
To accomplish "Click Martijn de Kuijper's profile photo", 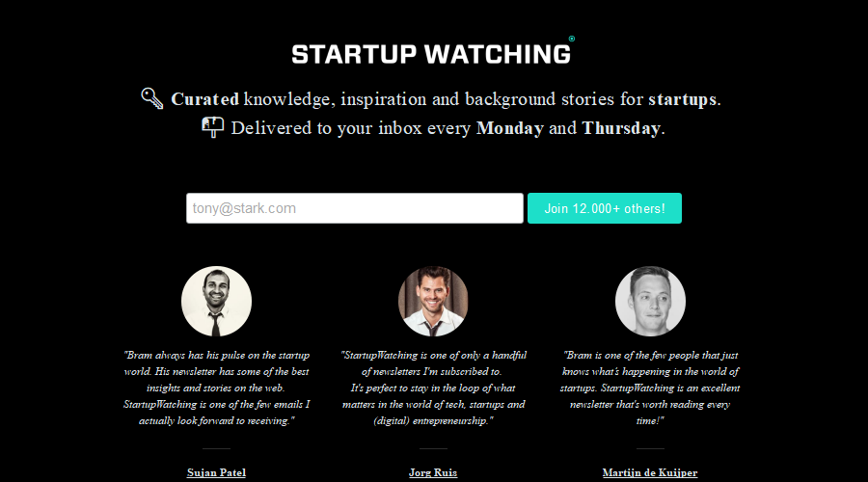I will coord(650,302).
